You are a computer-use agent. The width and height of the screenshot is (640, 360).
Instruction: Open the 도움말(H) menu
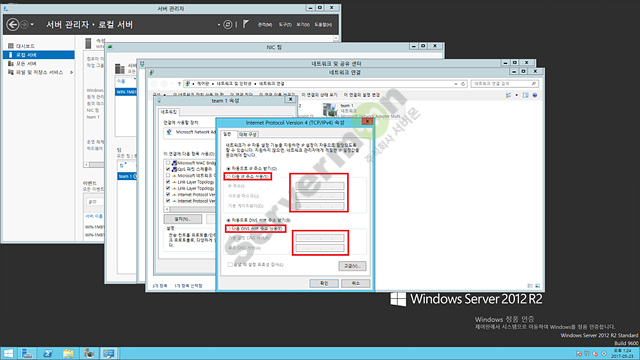[x=323, y=24]
